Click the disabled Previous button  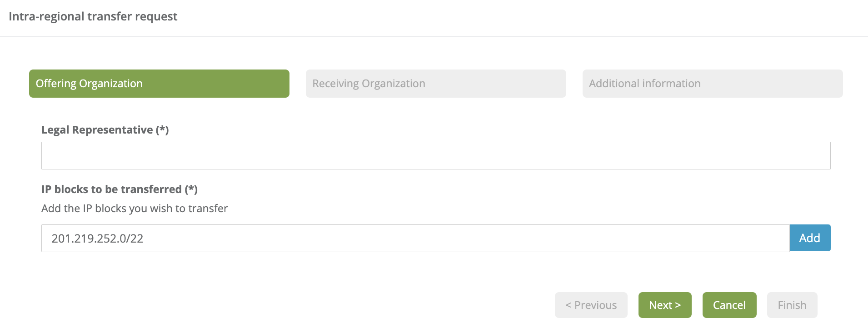(591, 305)
